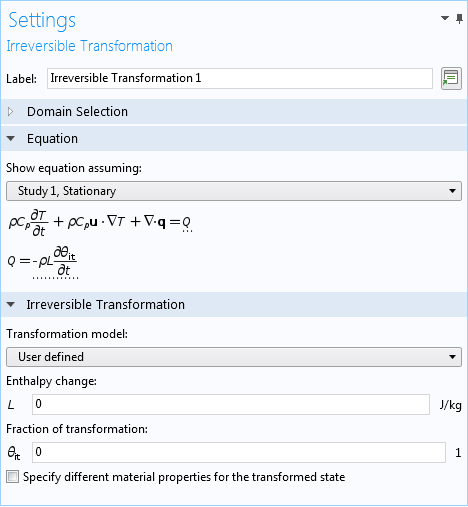This screenshot has width=468, height=507.
Task: Pin the Settings window
Action: (x=460, y=19)
